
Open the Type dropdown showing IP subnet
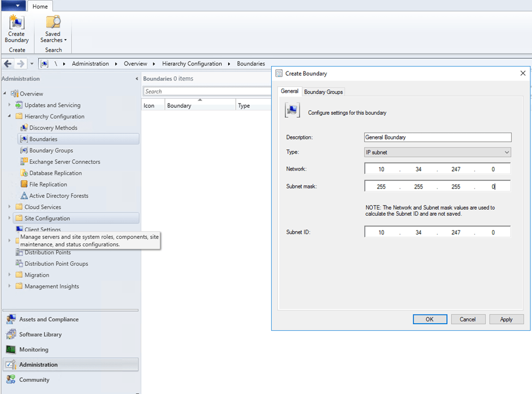[438, 153]
